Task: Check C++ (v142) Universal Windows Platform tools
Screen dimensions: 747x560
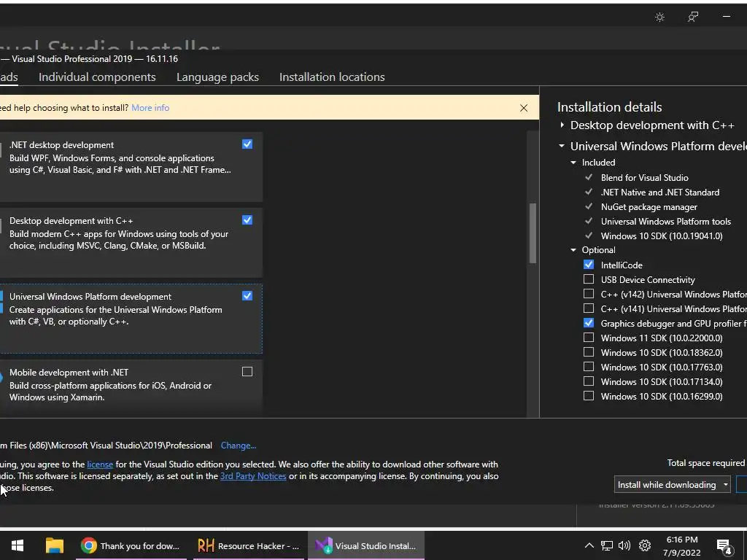Action: click(589, 294)
